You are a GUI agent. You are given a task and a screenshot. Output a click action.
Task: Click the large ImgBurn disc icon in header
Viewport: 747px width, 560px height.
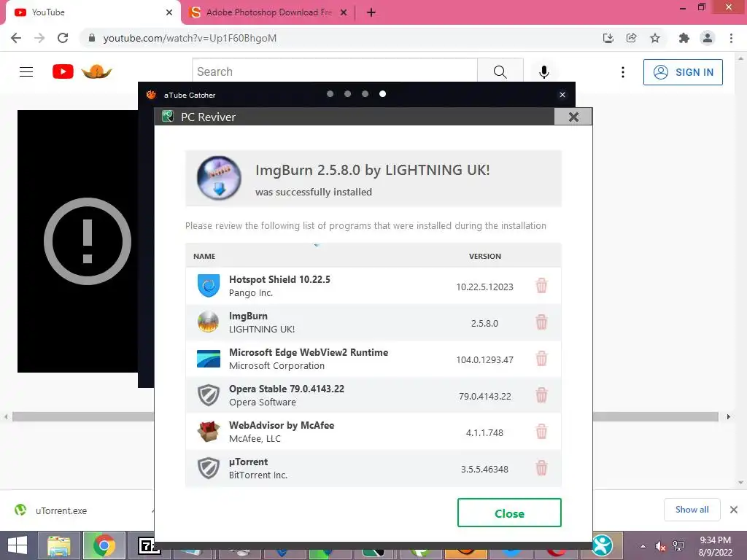(x=219, y=178)
